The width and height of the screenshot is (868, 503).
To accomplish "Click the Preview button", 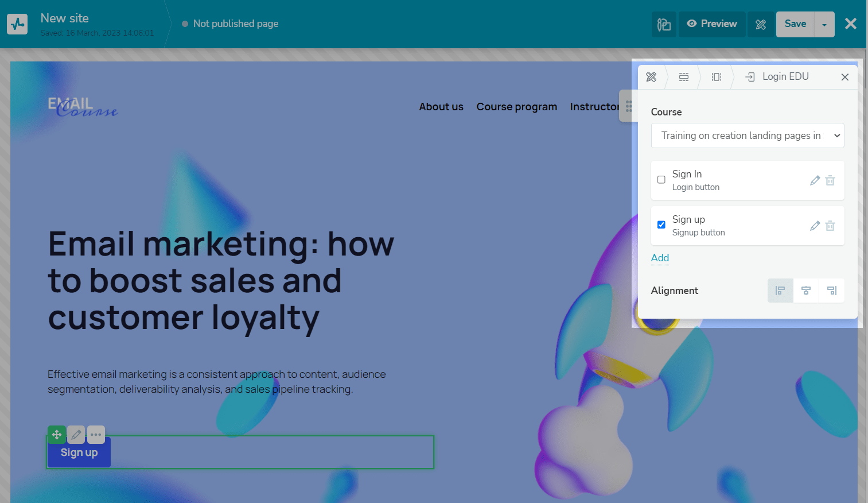I will [712, 24].
